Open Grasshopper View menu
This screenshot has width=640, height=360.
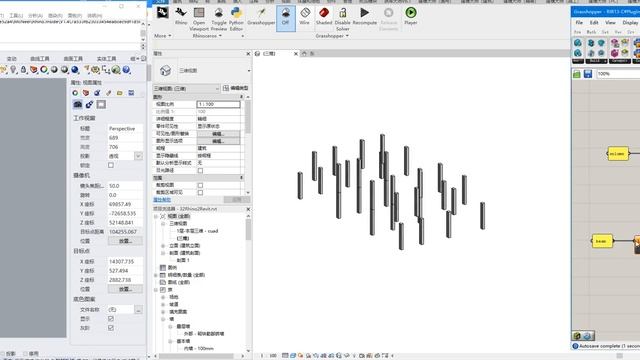610,22
